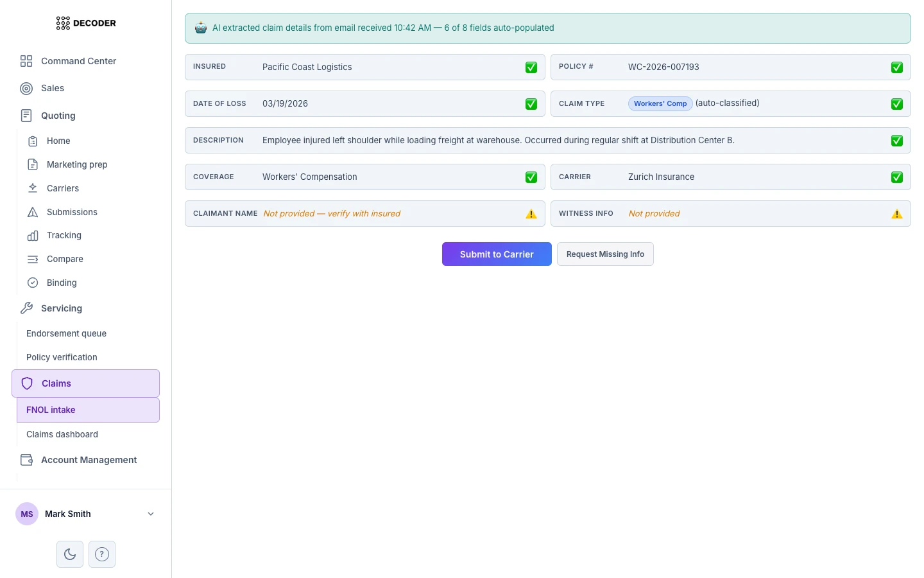This screenshot has width=924, height=578.
Task: Click the green check beside Insured field
Action: point(531,67)
